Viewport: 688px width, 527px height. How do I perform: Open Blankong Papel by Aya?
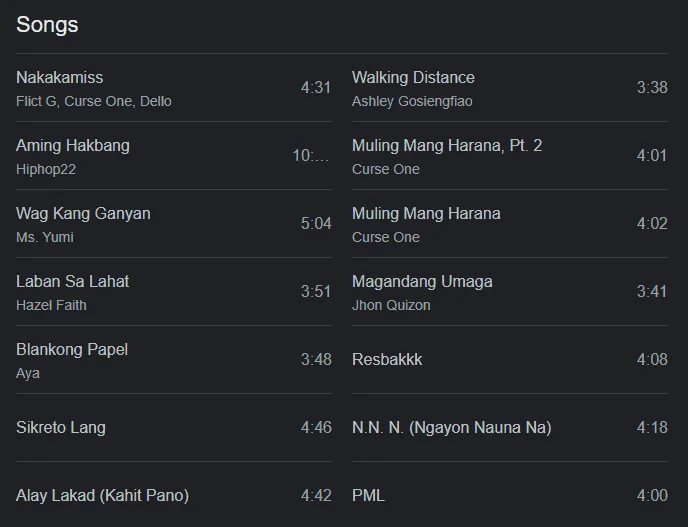[174, 360]
